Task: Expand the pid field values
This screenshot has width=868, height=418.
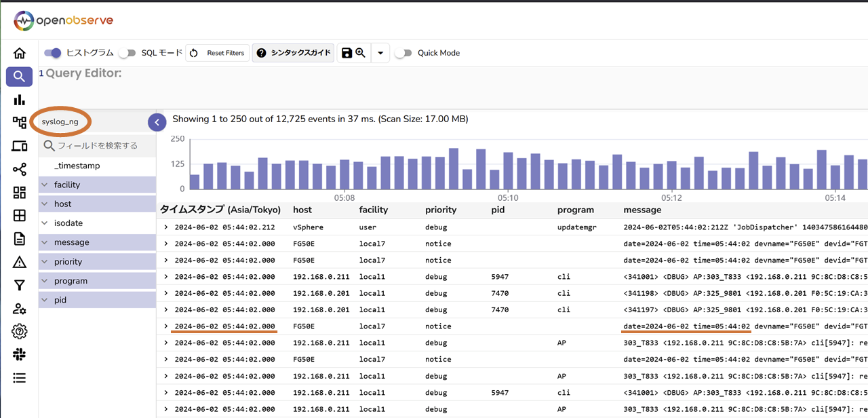Action: point(45,300)
